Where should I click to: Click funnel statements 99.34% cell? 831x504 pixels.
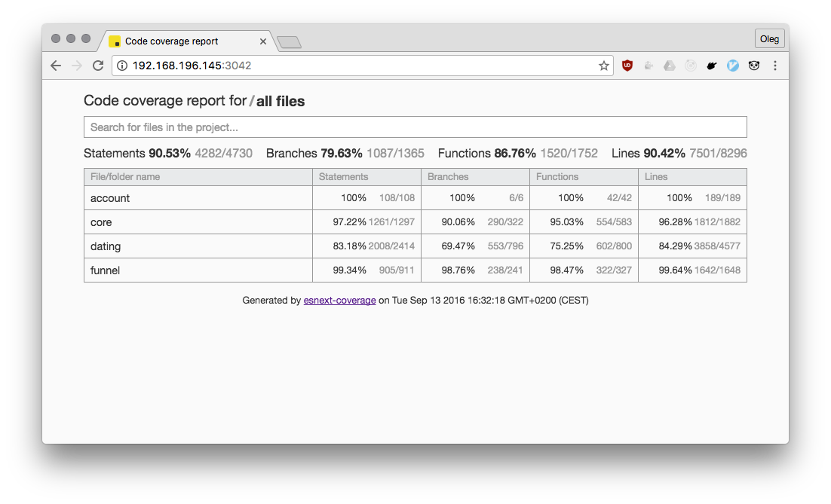(366, 270)
